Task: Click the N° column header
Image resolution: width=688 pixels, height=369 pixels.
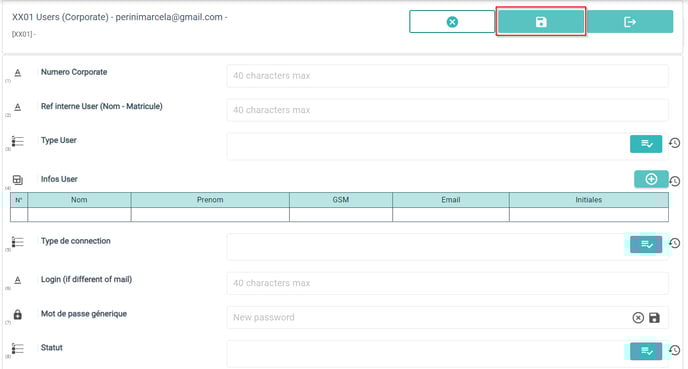Action: click(19, 200)
